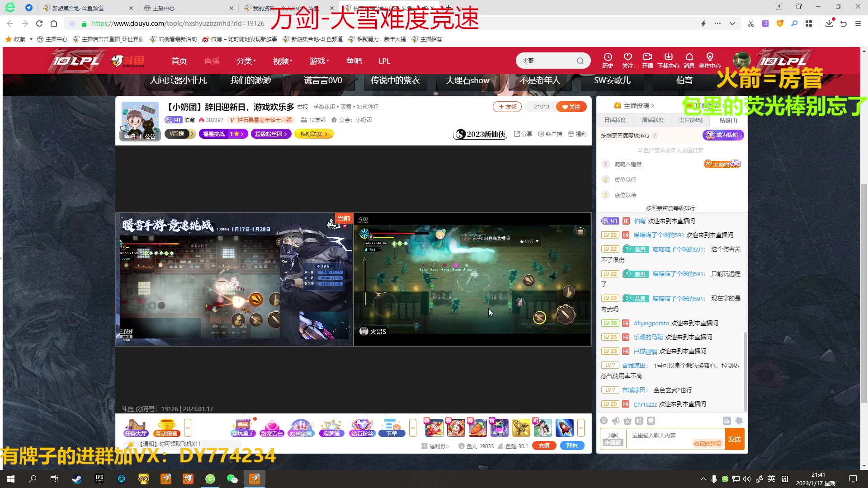
Task: Go to 首页 in Douyu navigation
Action: 179,61
